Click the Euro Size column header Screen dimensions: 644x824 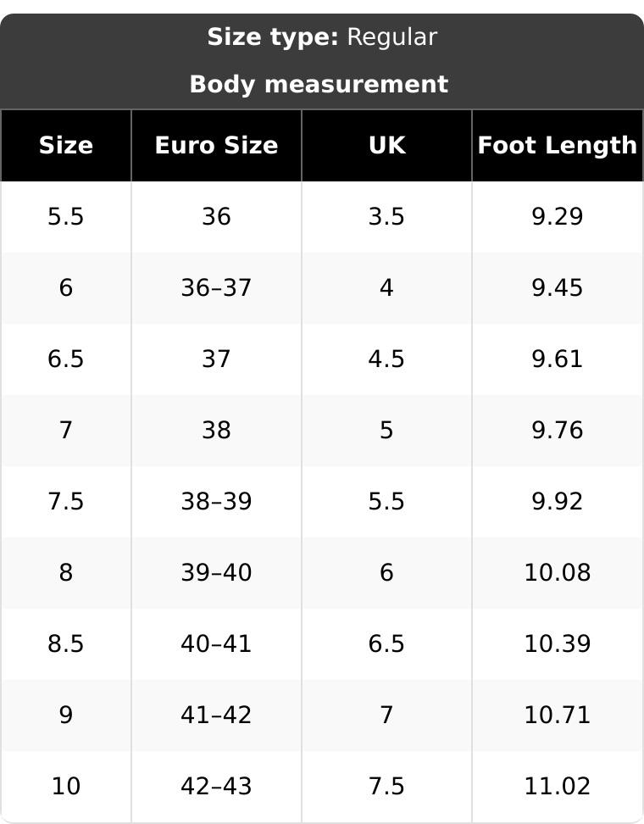click(216, 146)
